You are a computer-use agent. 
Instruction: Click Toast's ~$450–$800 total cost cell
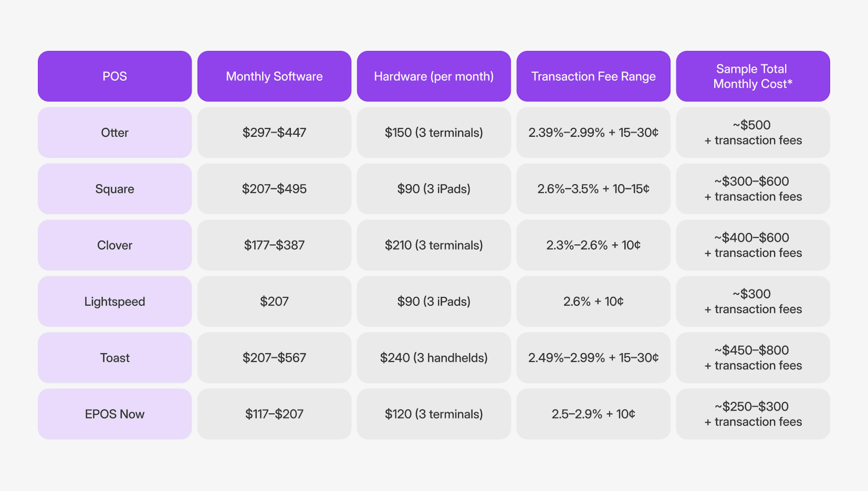(x=752, y=358)
